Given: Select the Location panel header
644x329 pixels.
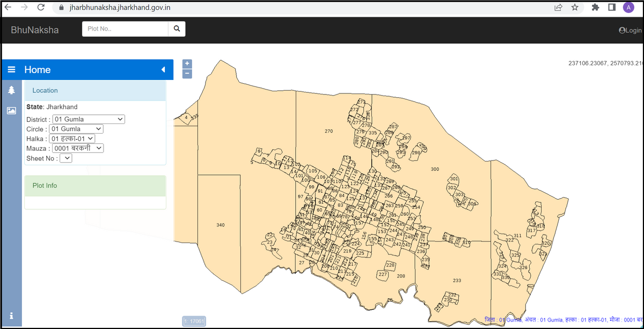Looking at the screenshot, I should click(95, 91).
